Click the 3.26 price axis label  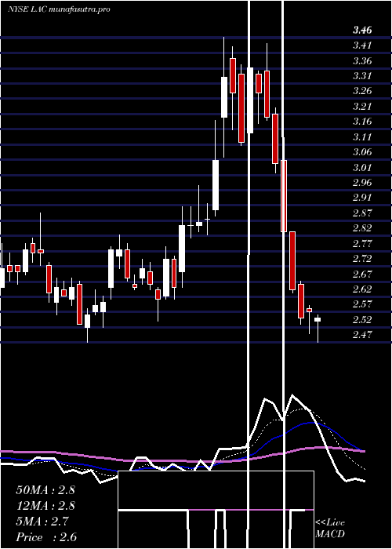[x=362, y=91]
